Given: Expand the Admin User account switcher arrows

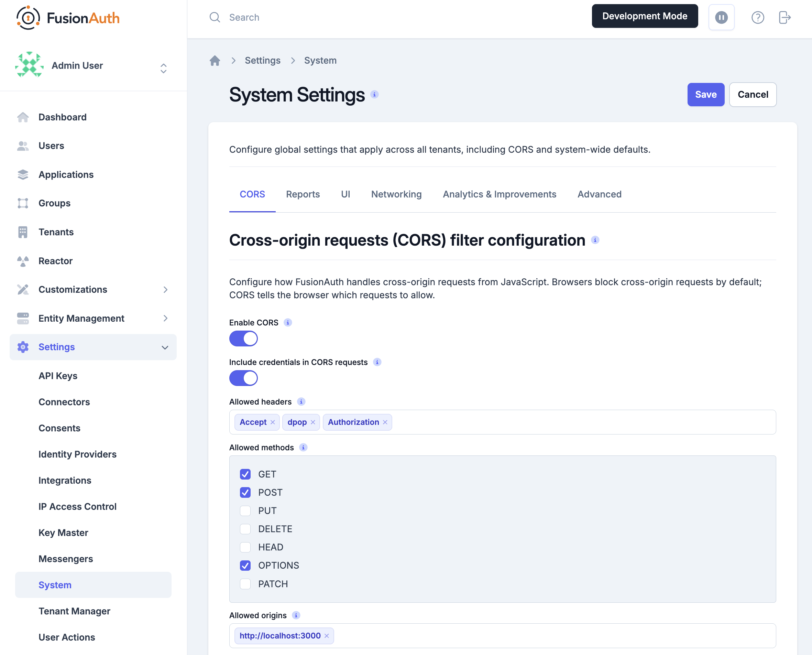Looking at the screenshot, I should 164,68.
